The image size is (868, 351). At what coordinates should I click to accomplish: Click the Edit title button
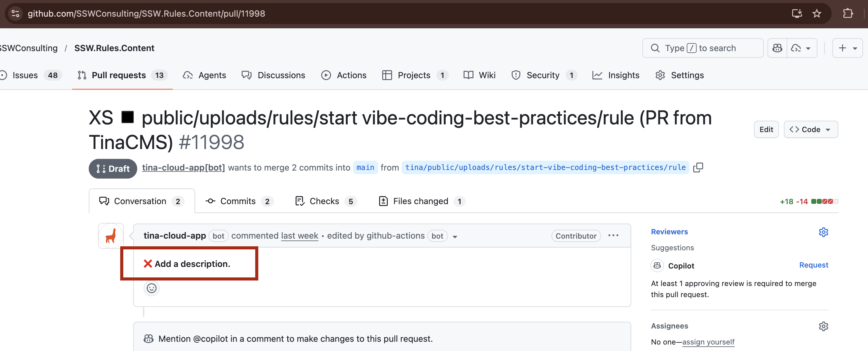(x=766, y=130)
